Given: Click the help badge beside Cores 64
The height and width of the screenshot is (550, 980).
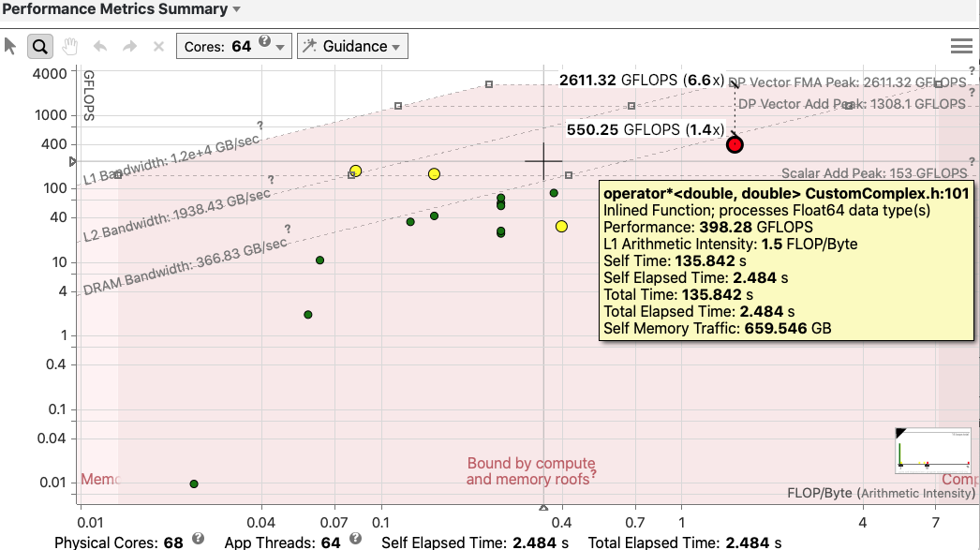Looking at the screenshot, I should (266, 39).
